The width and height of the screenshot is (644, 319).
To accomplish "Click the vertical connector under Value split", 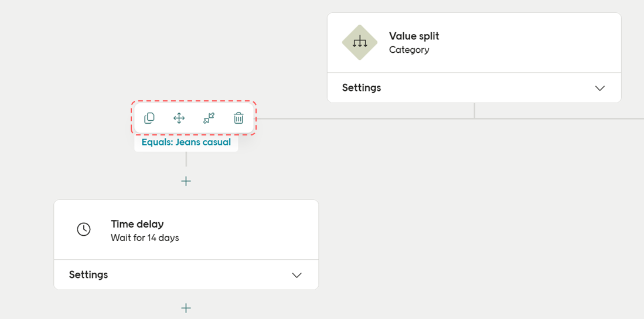I will (x=475, y=110).
